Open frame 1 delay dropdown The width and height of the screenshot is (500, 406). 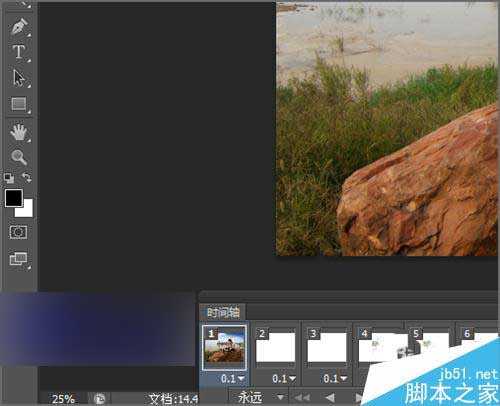(233, 379)
